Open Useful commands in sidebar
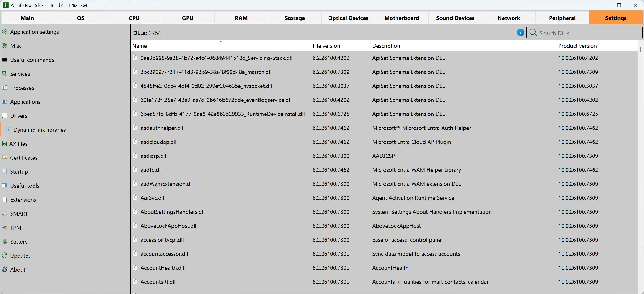 [x=32, y=60]
